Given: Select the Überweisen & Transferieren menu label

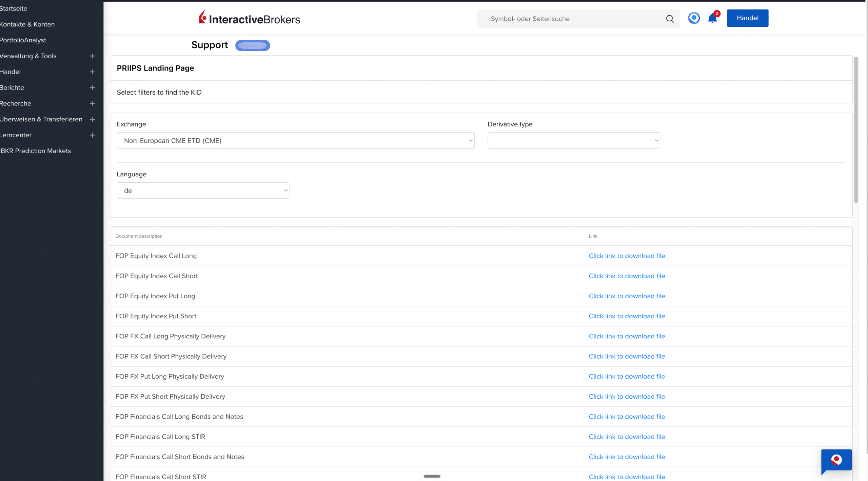Looking at the screenshot, I should tap(41, 119).
